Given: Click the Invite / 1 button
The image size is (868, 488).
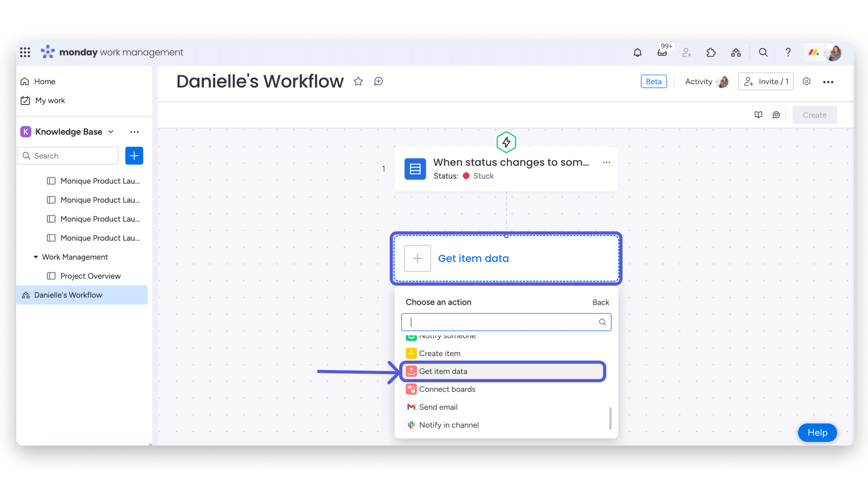Looking at the screenshot, I should click(766, 81).
